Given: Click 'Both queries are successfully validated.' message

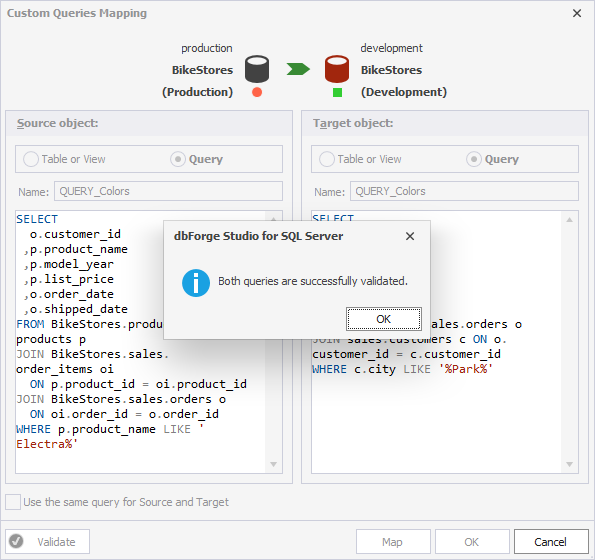Looking at the screenshot, I should pyautogui.click(x=313, y=281).
